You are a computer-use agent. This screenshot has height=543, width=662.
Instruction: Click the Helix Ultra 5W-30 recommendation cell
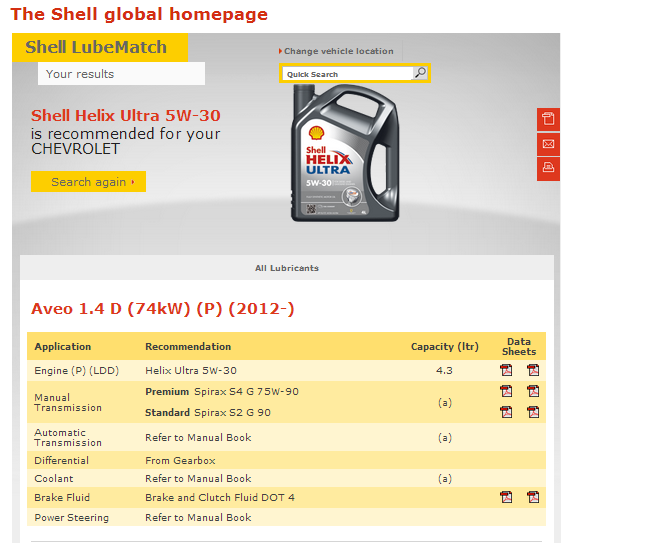(191, 370)
